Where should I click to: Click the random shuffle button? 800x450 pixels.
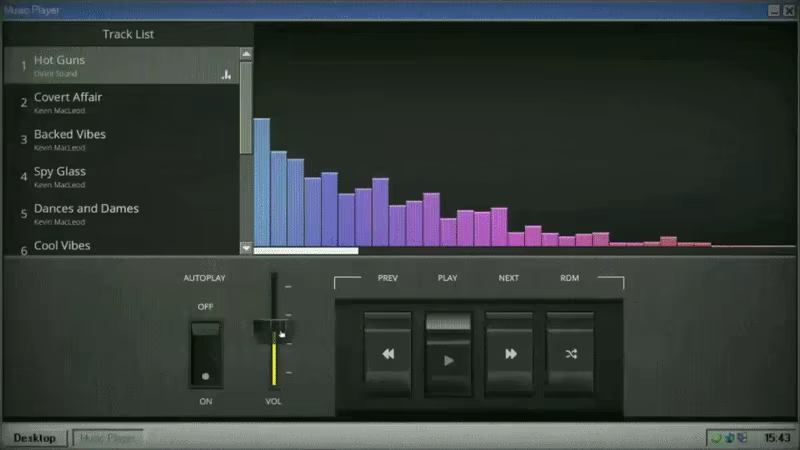tap(570, 354)
